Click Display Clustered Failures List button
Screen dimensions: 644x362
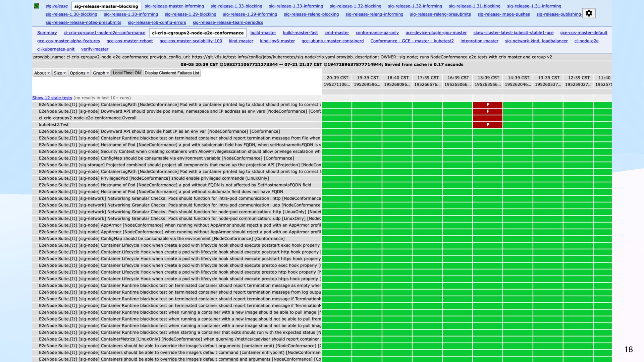coord(172,73)
